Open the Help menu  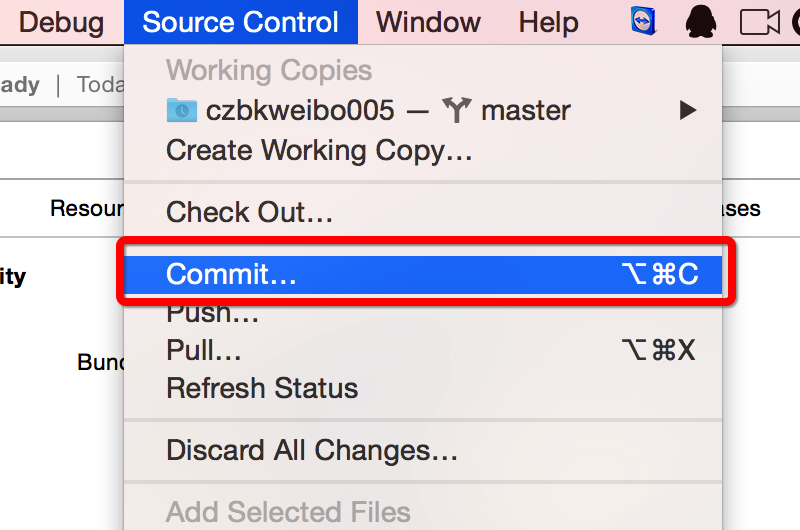click(548, 22)
